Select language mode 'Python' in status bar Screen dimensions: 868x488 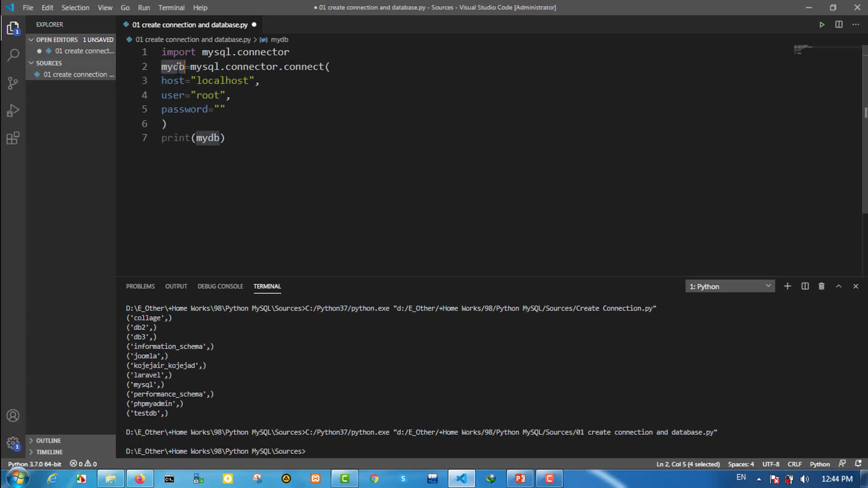click(820, 464)
